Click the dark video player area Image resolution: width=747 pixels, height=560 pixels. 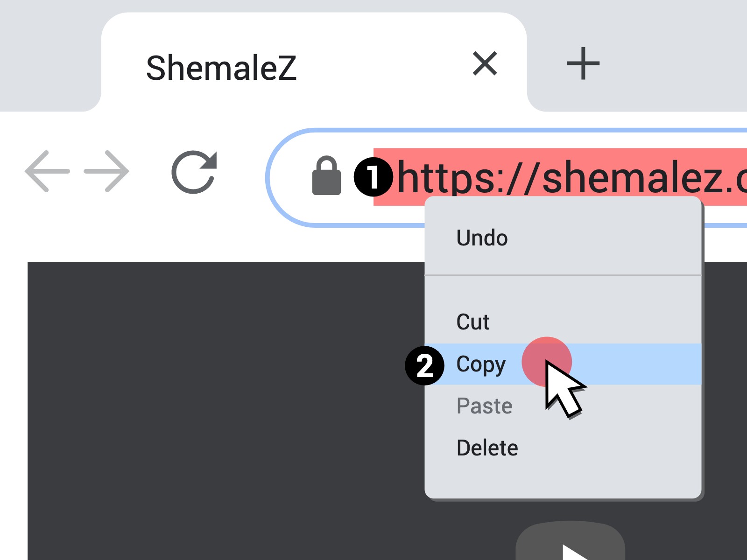pyautogui.click(x=224, y=411)
